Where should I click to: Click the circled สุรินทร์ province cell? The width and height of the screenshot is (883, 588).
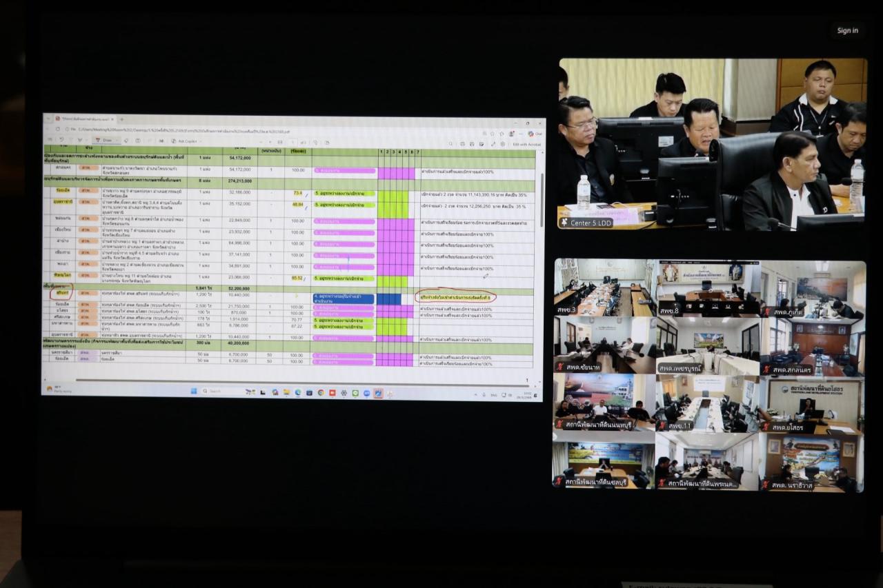coord(63,294)
